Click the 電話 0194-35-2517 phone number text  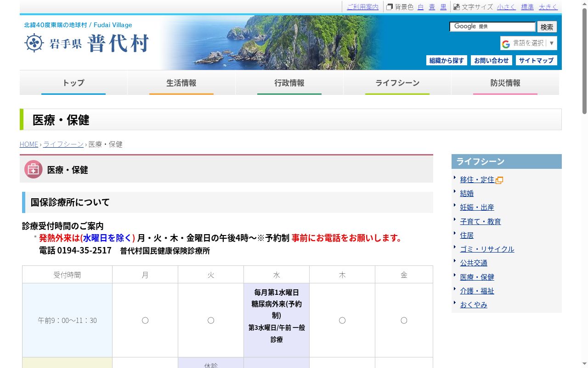[75, 251]
